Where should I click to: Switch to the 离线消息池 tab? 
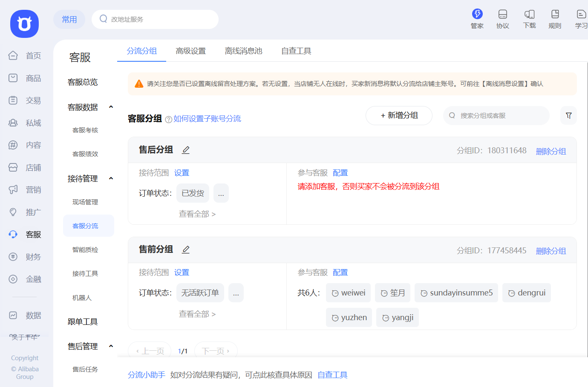(243, 51)
